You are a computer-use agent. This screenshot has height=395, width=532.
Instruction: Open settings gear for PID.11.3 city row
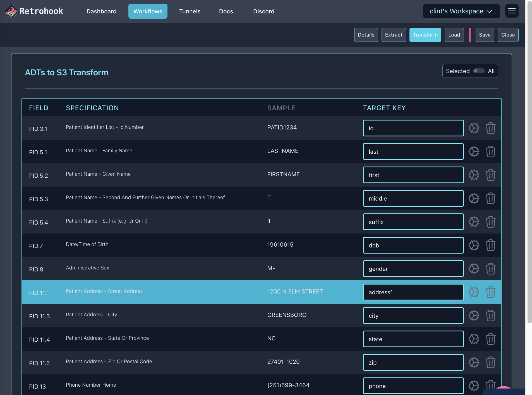tap(474, 315)
